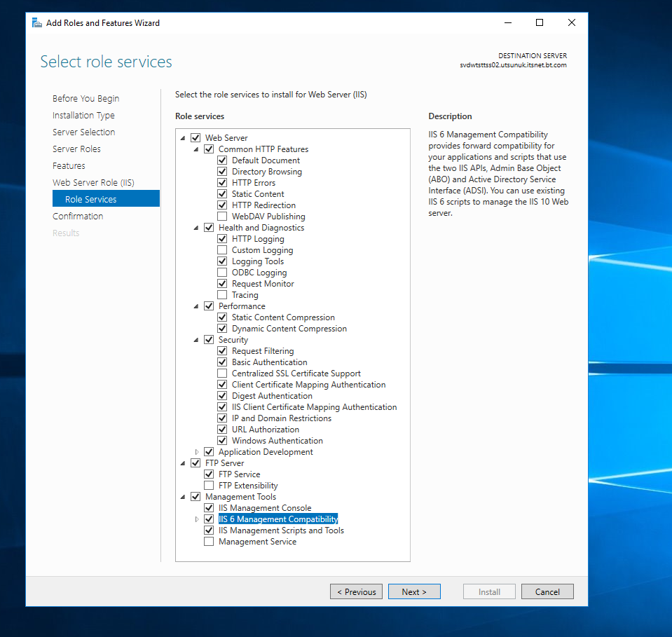Click the Previous button

[356, 591]
